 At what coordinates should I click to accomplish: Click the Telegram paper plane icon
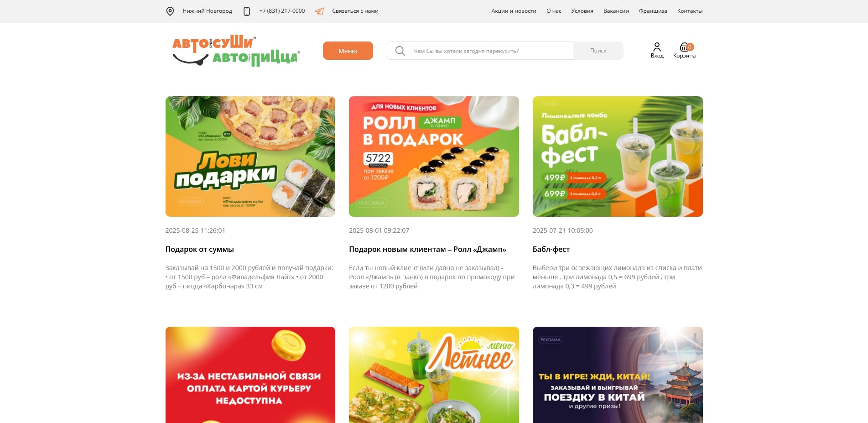tap(319, 11)
